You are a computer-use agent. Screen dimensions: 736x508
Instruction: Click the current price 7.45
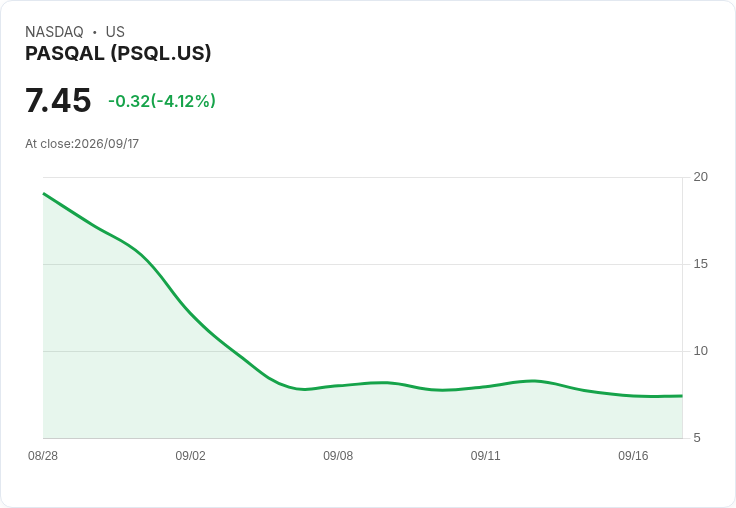point(58,100)
